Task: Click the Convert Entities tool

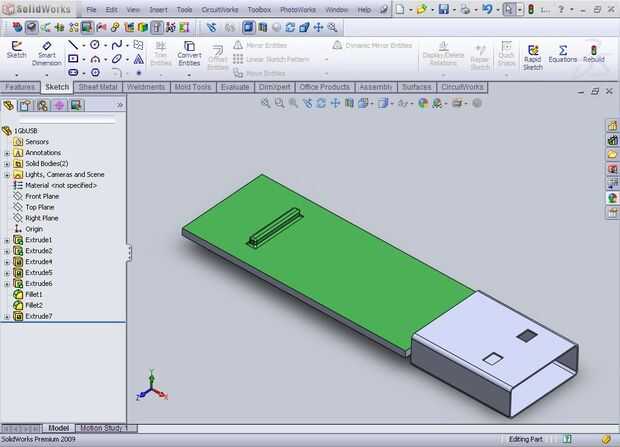Action: point(189,53)
